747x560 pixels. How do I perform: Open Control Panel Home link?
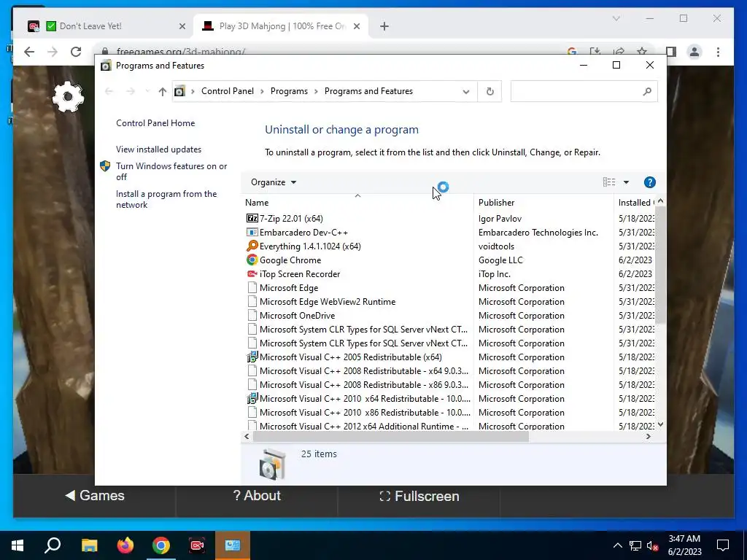(155, 122)
